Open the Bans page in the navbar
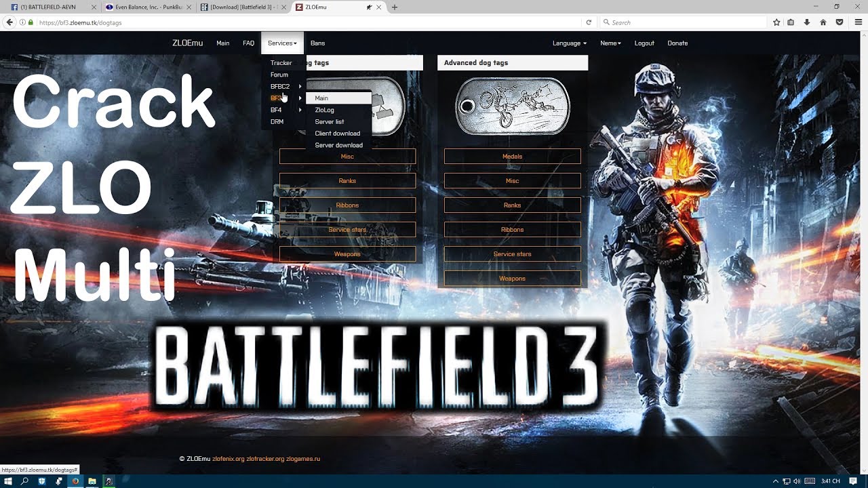This screenshot has width=868, height=488. click(317, 43)
